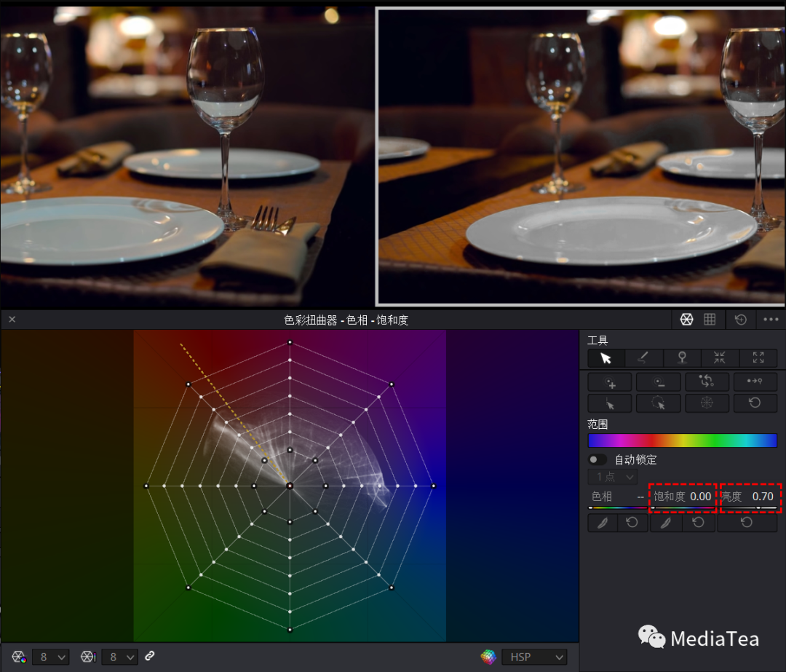This screenshot has height=672, width=786.
Task: Click the select column/pins arrow button
Action: point(610,403)
